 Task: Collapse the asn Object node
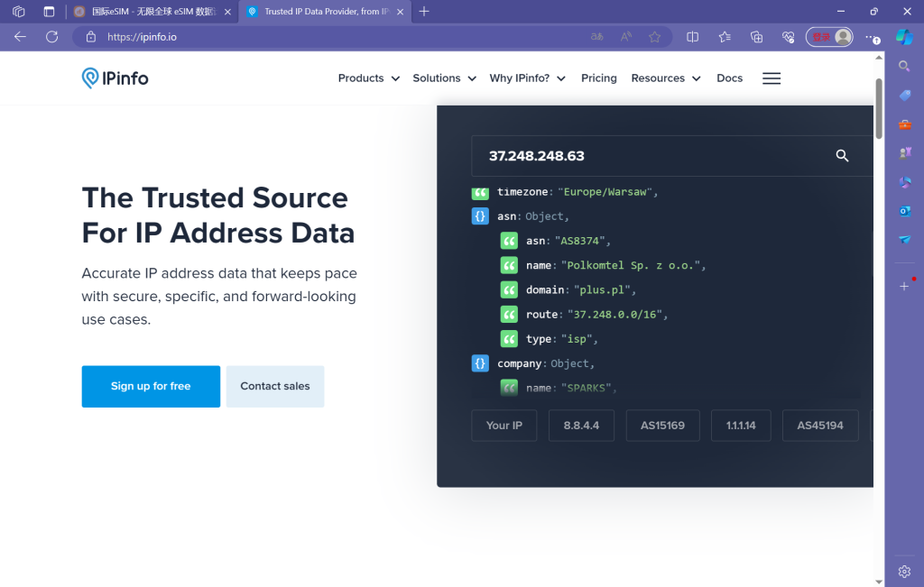click(x=480, y=216)
